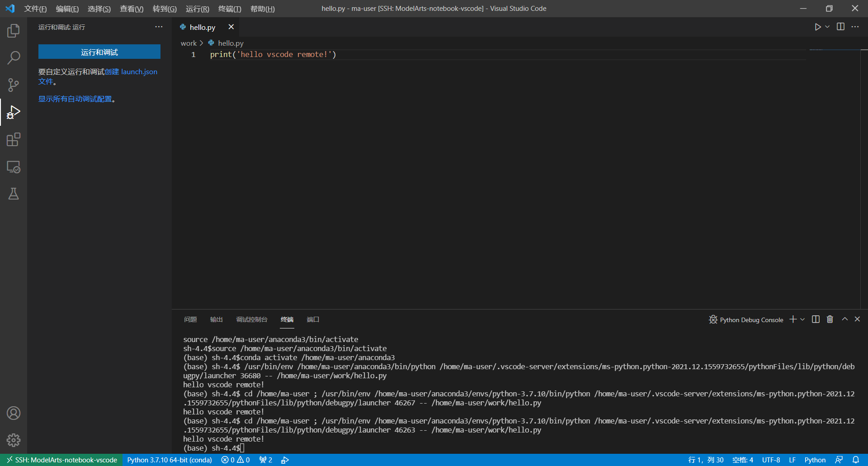Open editor more actions menu
The height and width of the screenshot is (466, 868).
855,27
